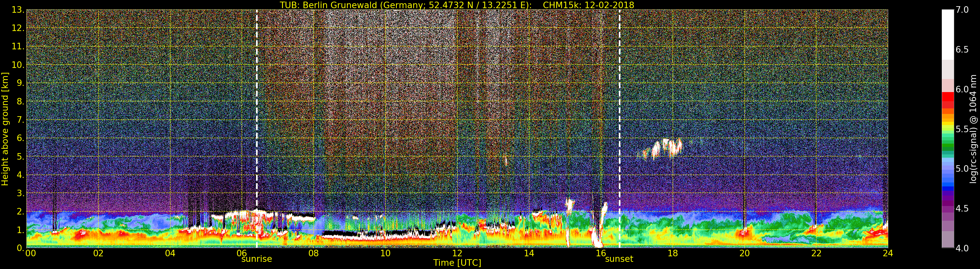This screenshot has height=269, width=980.
Task: Click the height axis tick '2.'
Action: 21,212
